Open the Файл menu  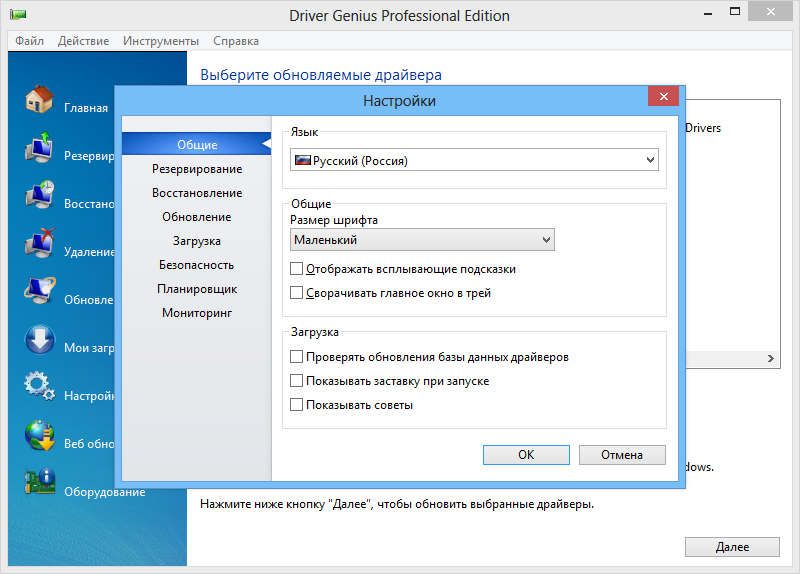tap(29, 41)
